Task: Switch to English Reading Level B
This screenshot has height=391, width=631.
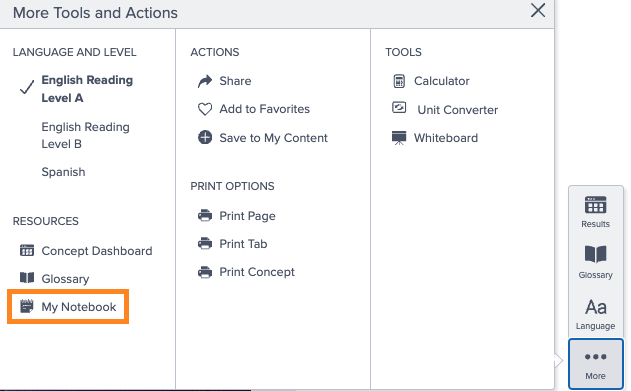Action: coord(85,135)
